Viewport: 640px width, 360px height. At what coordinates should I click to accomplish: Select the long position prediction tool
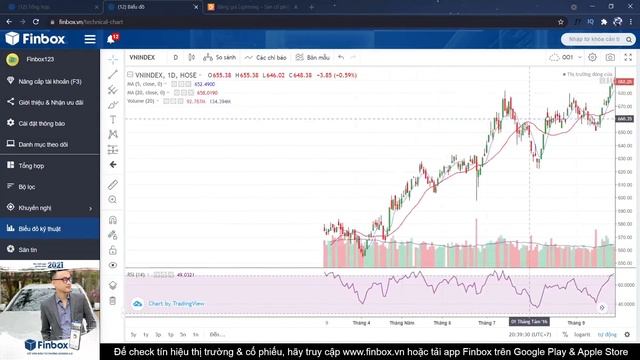[113, 149]
